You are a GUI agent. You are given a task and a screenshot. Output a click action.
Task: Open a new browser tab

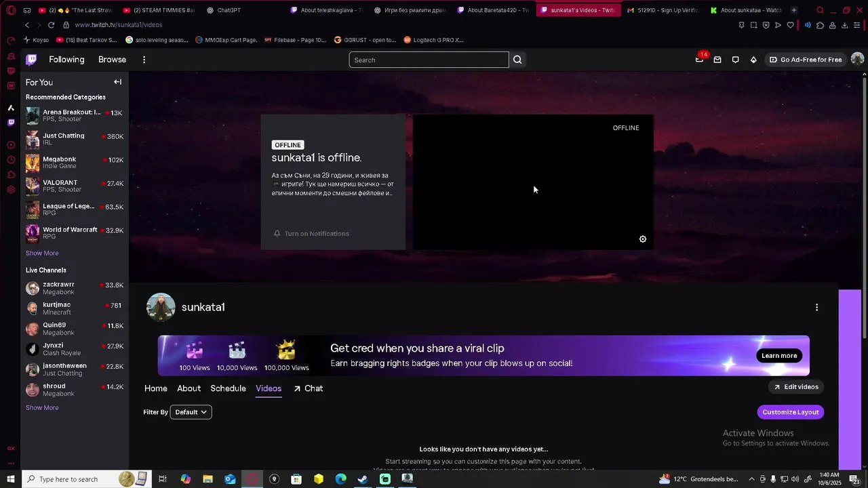click(x=794, y=10)
